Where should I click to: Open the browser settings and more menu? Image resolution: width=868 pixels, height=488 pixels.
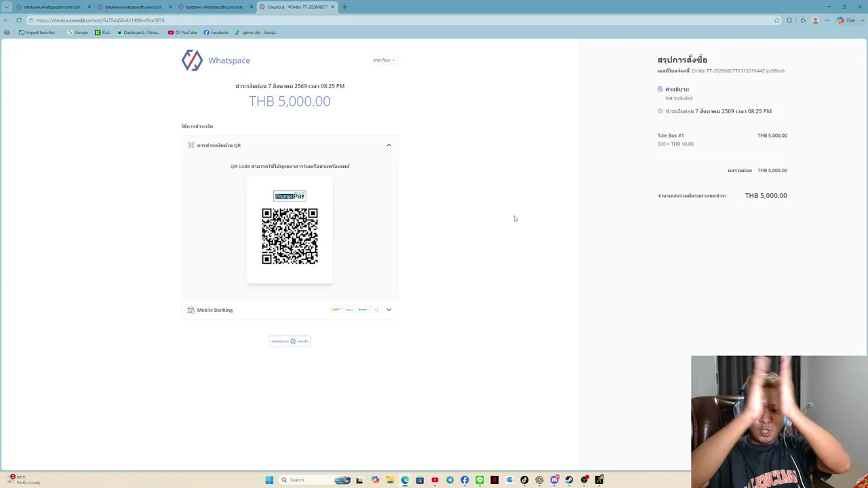827,20
